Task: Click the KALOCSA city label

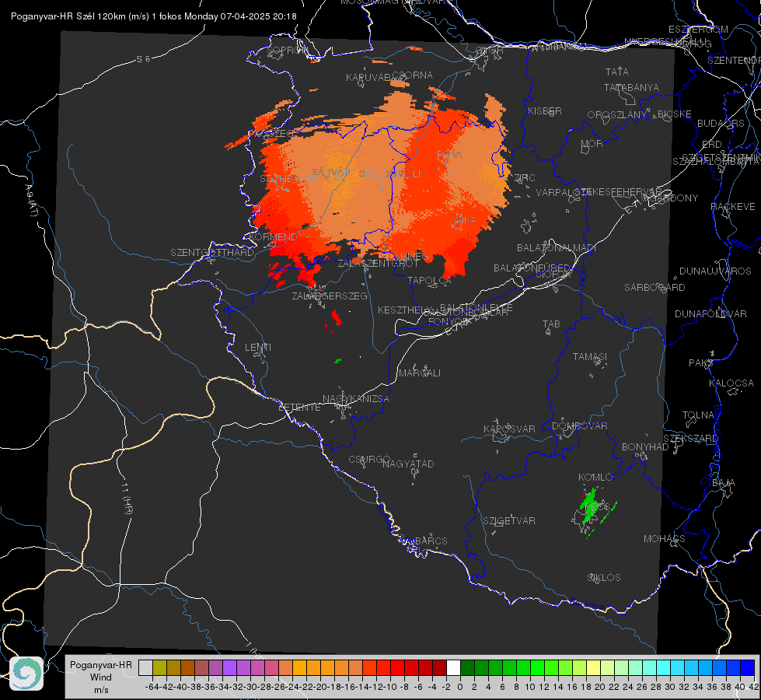Action: 731,383
